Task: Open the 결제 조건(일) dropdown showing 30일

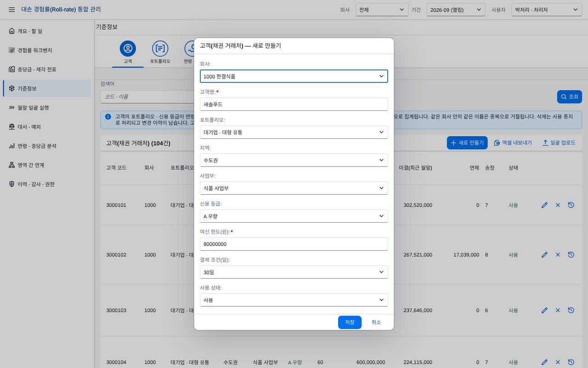Action: click(x=294, y=272)
